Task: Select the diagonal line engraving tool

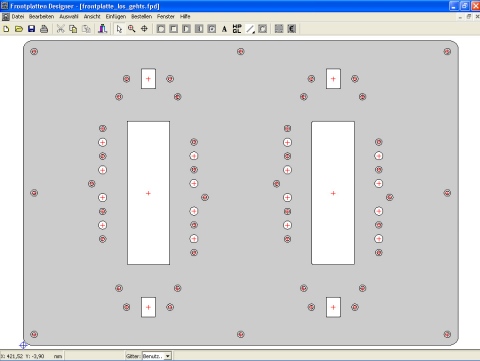Action: 250,29
